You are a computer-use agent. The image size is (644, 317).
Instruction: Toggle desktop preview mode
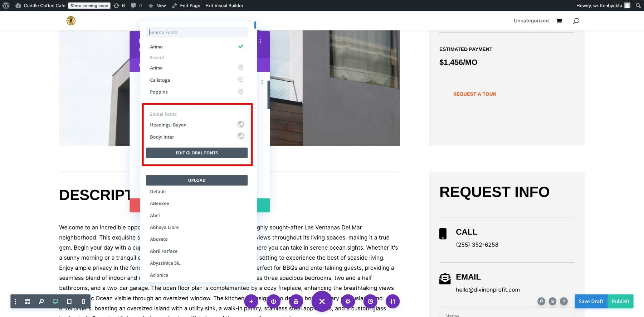tap(55, 302)
